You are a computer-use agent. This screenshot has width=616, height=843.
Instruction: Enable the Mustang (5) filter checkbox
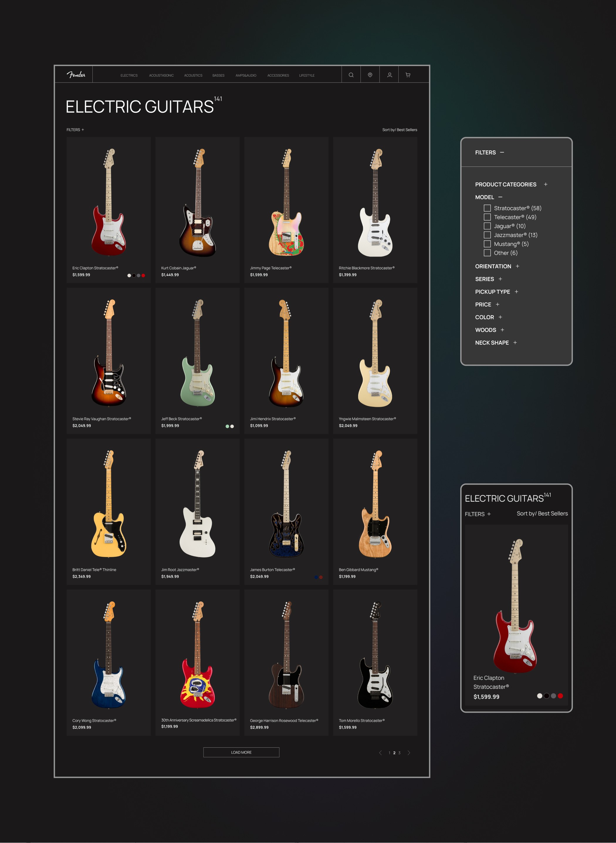487,244
